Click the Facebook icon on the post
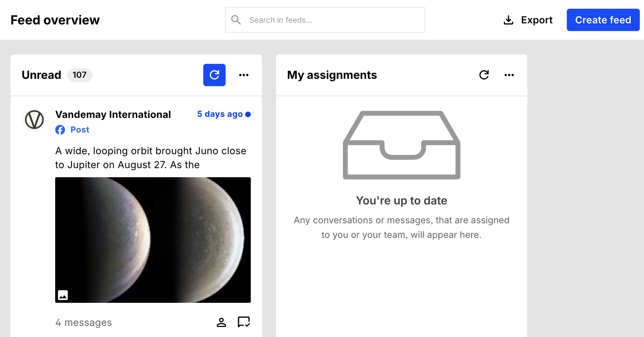The height and width of the screenshot is (337, 644). point(60,130)
